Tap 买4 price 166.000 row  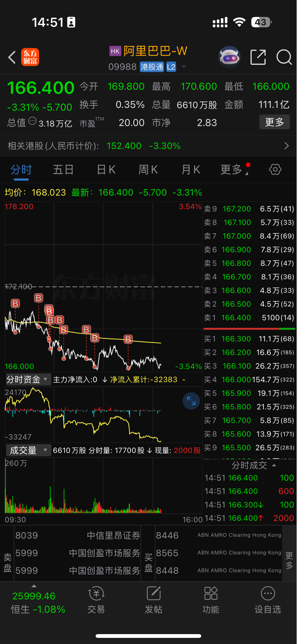tap(249, 380)
